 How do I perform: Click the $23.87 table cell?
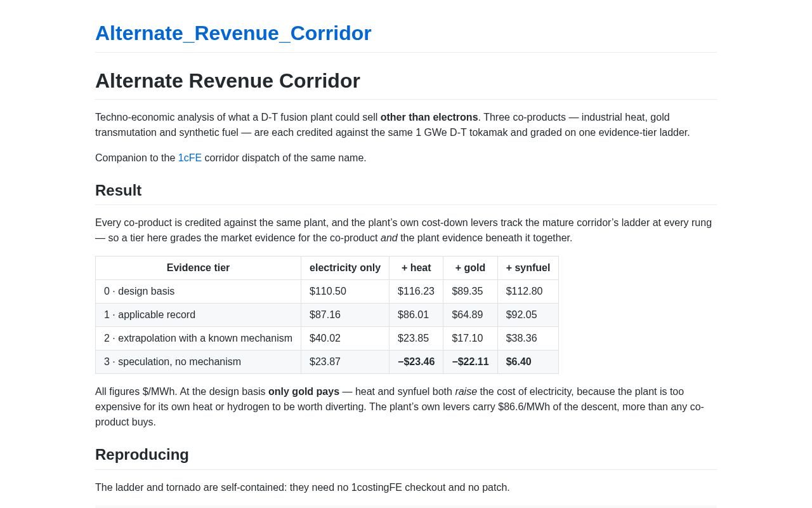345,362
